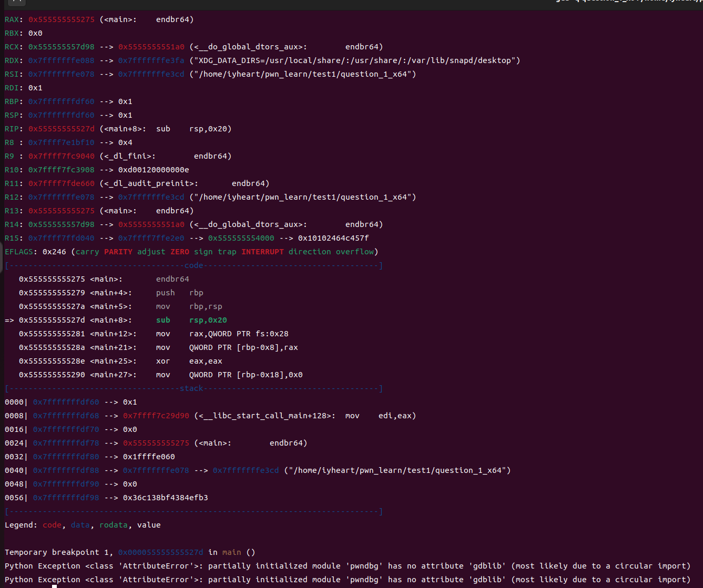Select breakpoint address 0x000055555555527d
The width and height of the screenshot is (703, 588).
tap(161, 552)
